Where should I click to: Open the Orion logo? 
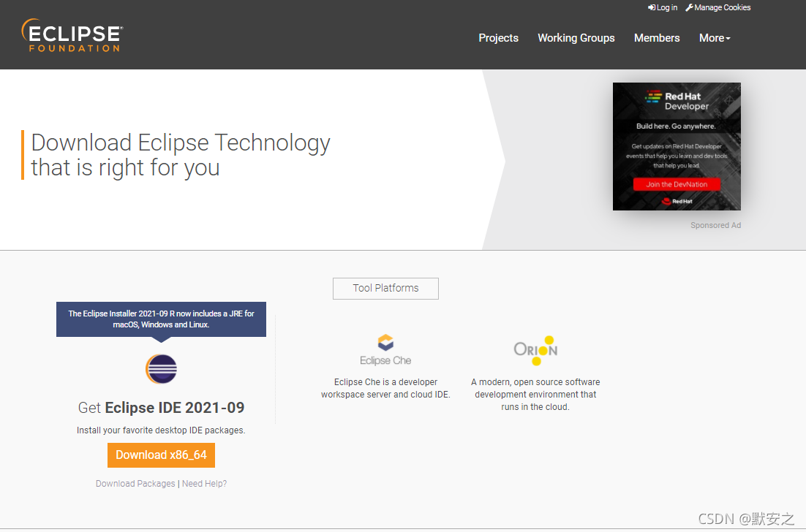[x=535, y=350]
